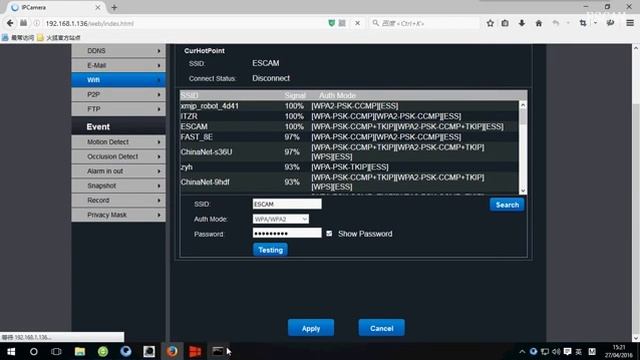Click into the Password field

(287, 233)
